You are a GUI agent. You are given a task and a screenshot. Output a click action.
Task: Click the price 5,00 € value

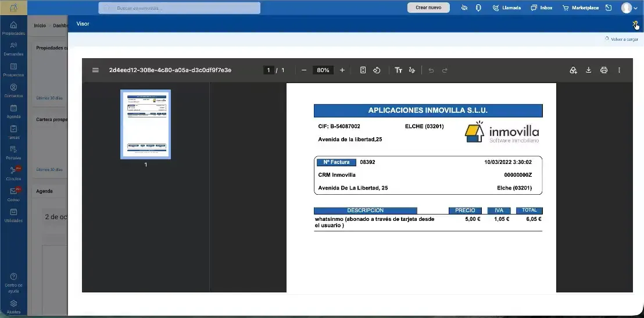[x=473, y=219]
